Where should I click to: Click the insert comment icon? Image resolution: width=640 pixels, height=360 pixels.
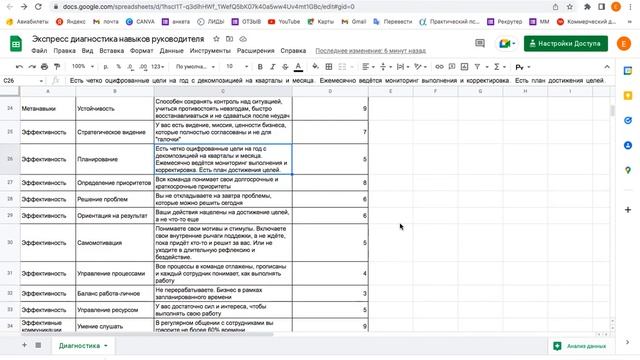(x=452, y=67)
